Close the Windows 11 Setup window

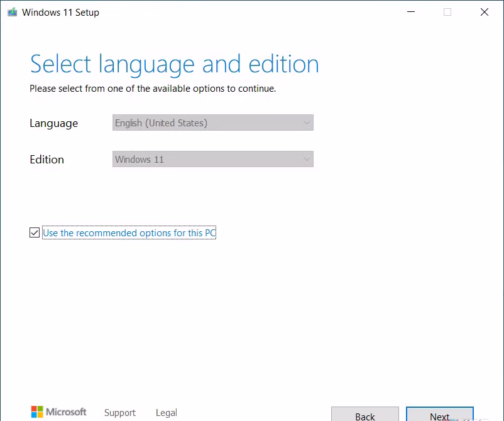[x=485, y=12]
